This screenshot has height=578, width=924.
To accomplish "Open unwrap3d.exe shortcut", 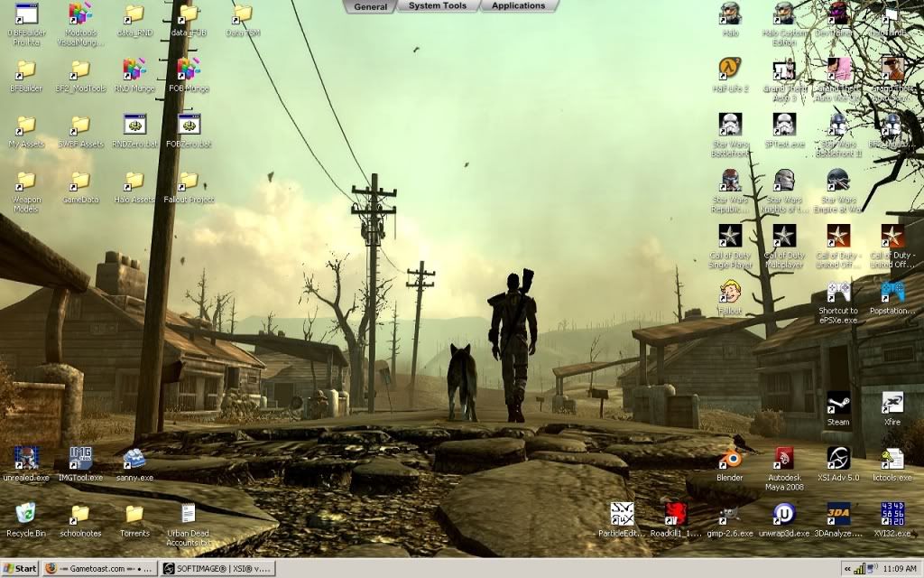I will pos(784,519).
